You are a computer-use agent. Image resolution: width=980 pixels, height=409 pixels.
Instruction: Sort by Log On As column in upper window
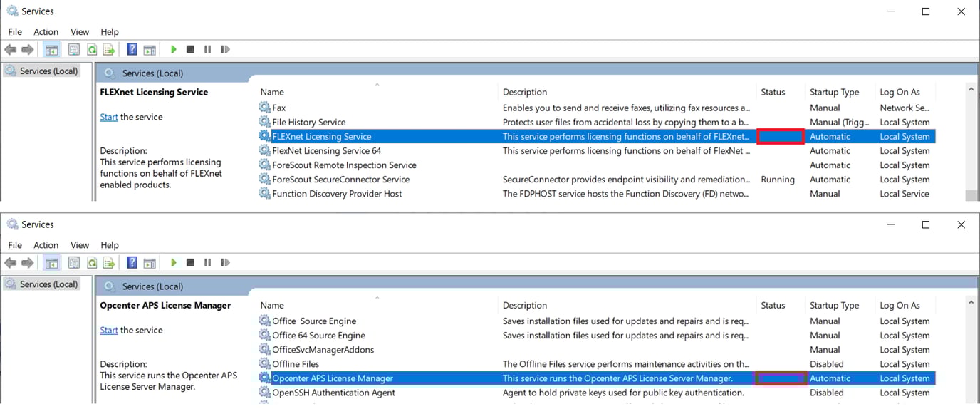click(x=900, y=92)
